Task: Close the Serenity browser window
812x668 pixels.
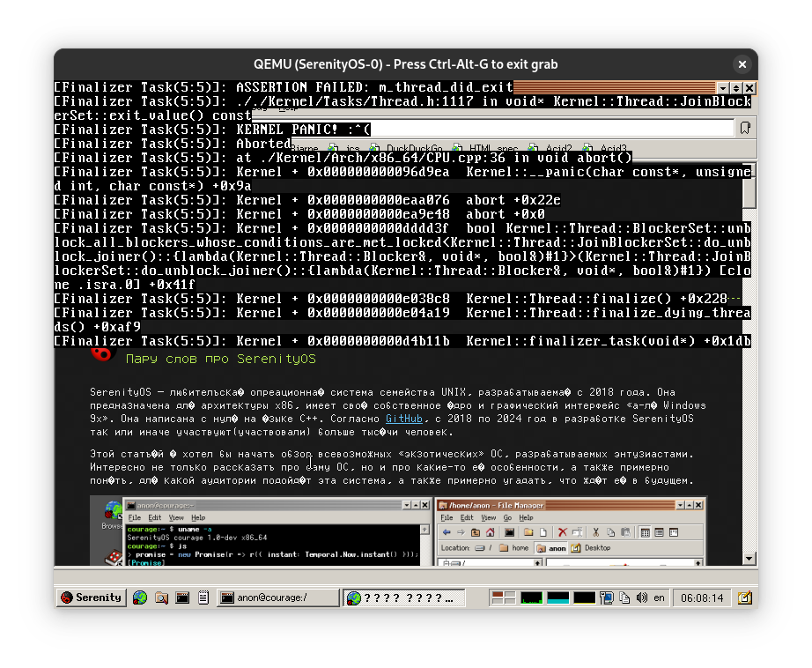Action: pyautogui.click(x=749, y=87)
